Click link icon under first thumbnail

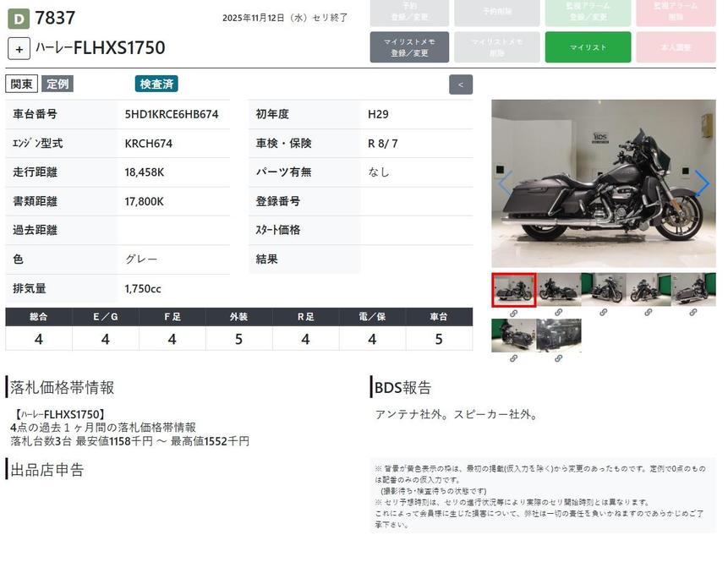(x=513, y=313)
